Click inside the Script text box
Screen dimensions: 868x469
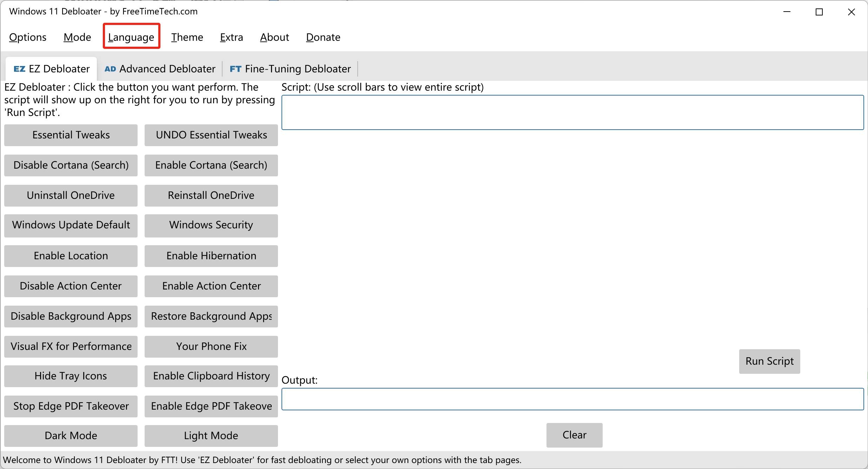point(572,112)
